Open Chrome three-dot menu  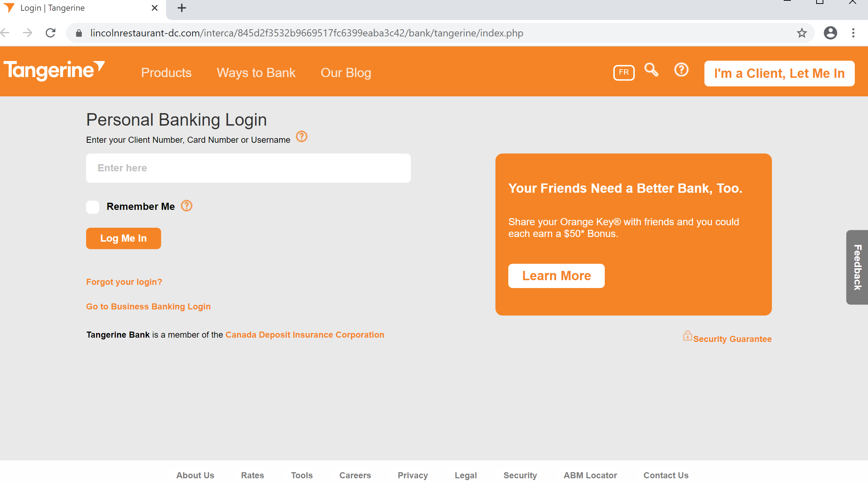853,33
